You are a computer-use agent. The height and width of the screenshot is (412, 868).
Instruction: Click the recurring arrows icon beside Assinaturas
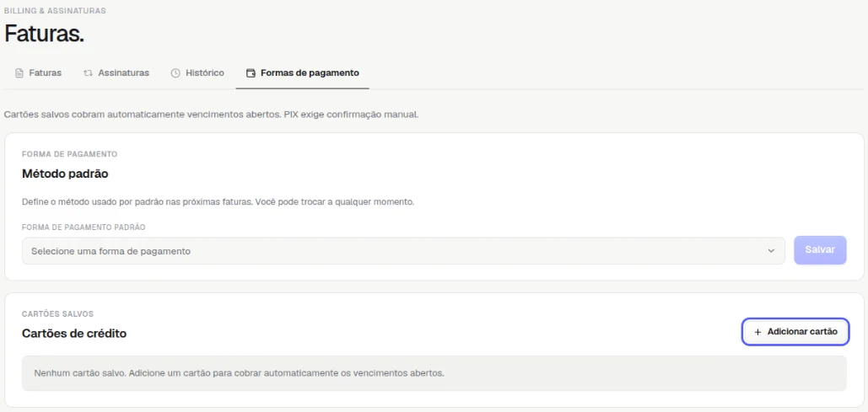(x=88, y=73)
